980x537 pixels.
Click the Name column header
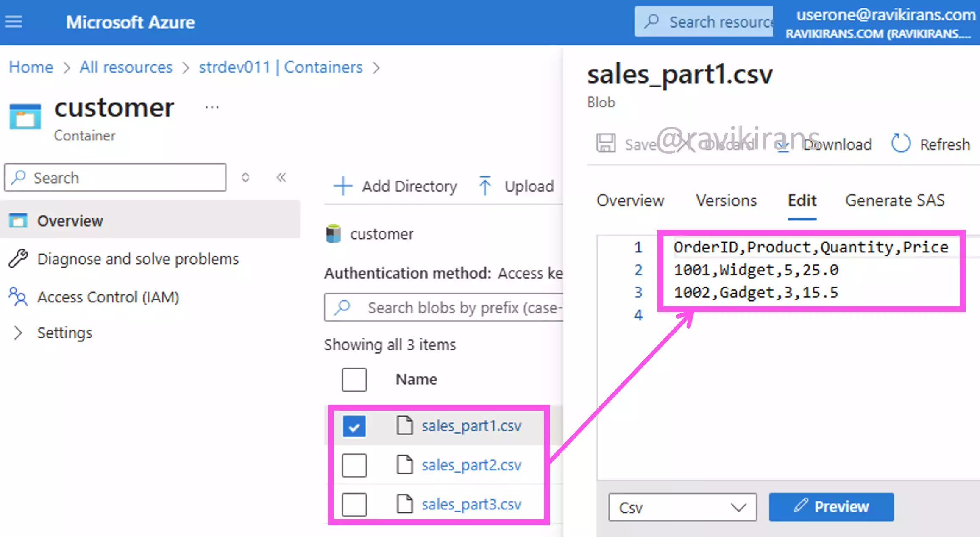(416, 379)
